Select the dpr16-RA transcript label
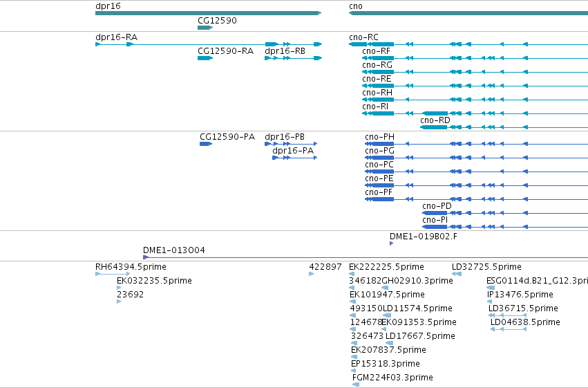The height and width of the screenshot is (388, 588). coord(116,37)
